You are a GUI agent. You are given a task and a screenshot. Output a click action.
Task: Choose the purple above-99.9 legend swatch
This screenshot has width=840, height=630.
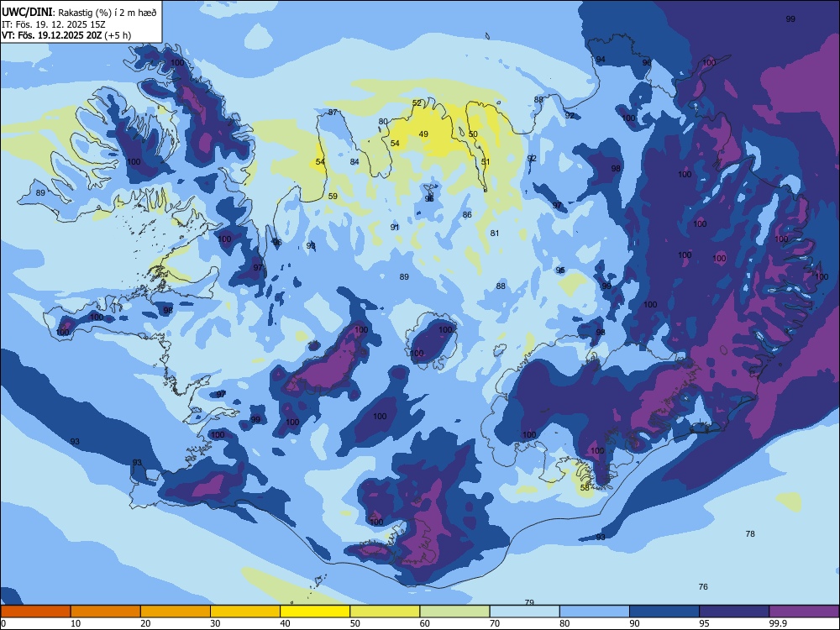[x=804, y=612]
